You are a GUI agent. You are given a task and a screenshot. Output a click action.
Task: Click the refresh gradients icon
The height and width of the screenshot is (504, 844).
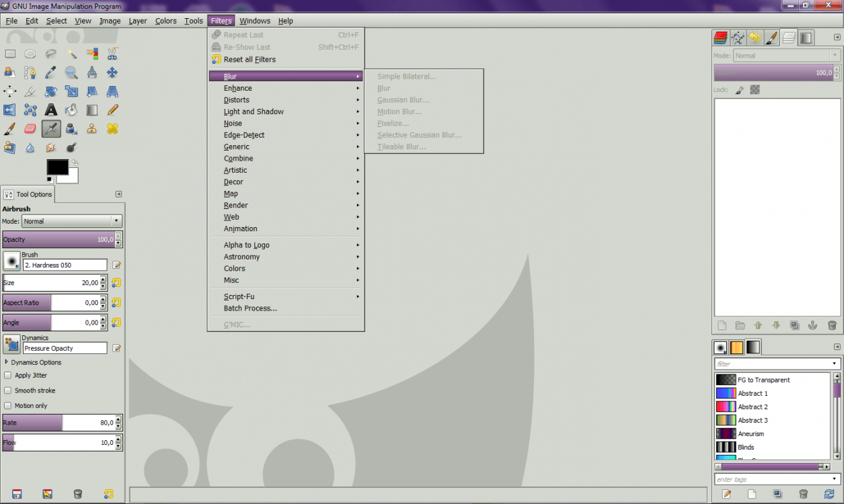pos(829,494)
